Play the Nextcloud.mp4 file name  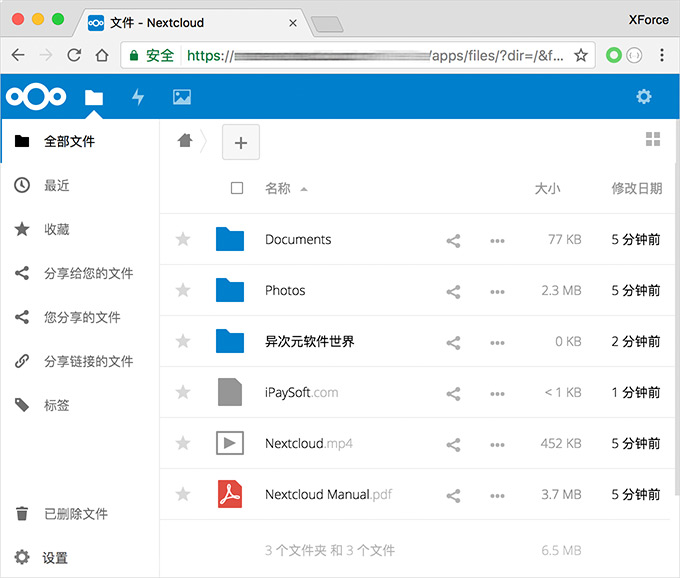pos(309,443)
